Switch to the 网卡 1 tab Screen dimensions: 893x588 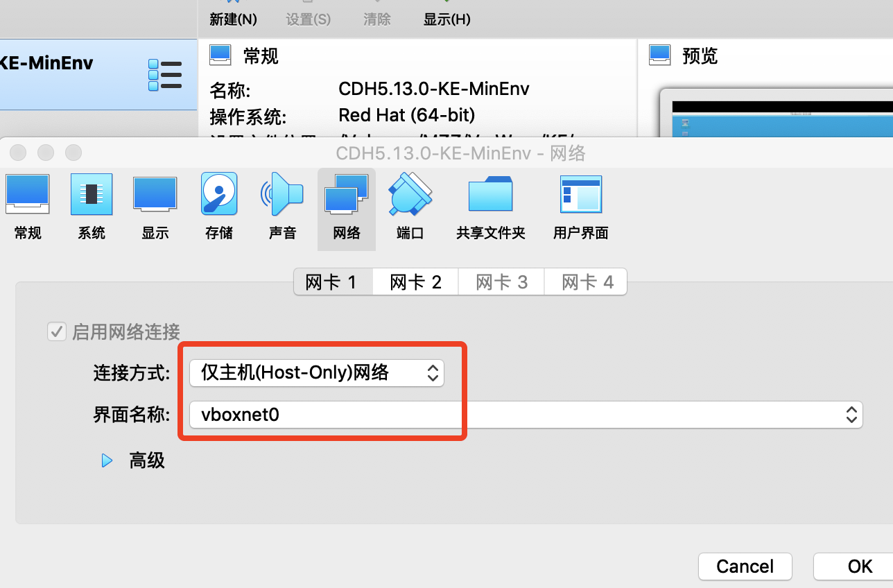tap(331, 282)
